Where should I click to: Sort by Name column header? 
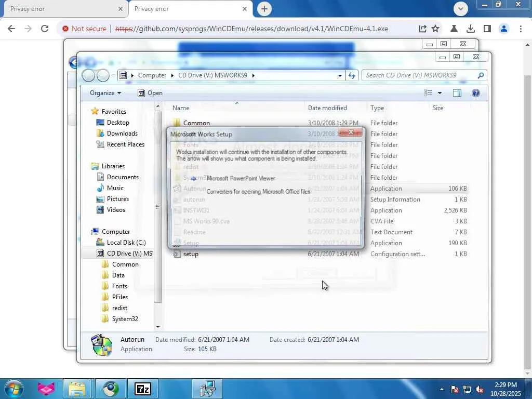[x=180, y=108]
